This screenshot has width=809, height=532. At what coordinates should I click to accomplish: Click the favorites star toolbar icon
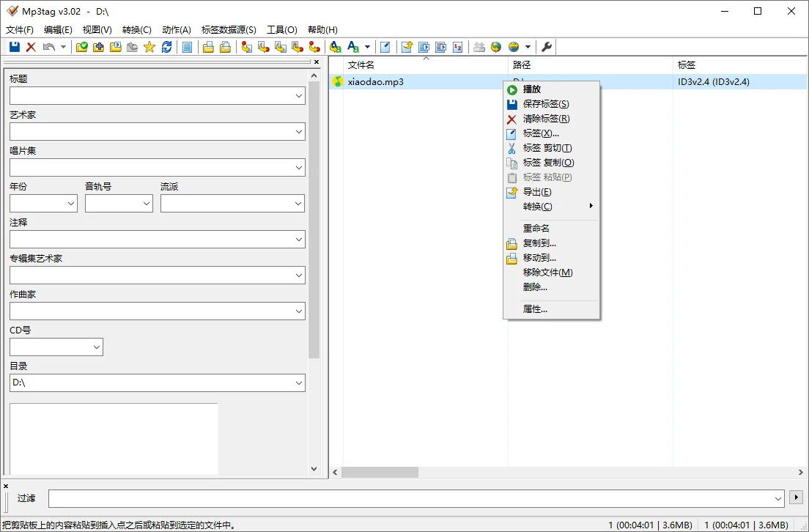tap(149, 47)
